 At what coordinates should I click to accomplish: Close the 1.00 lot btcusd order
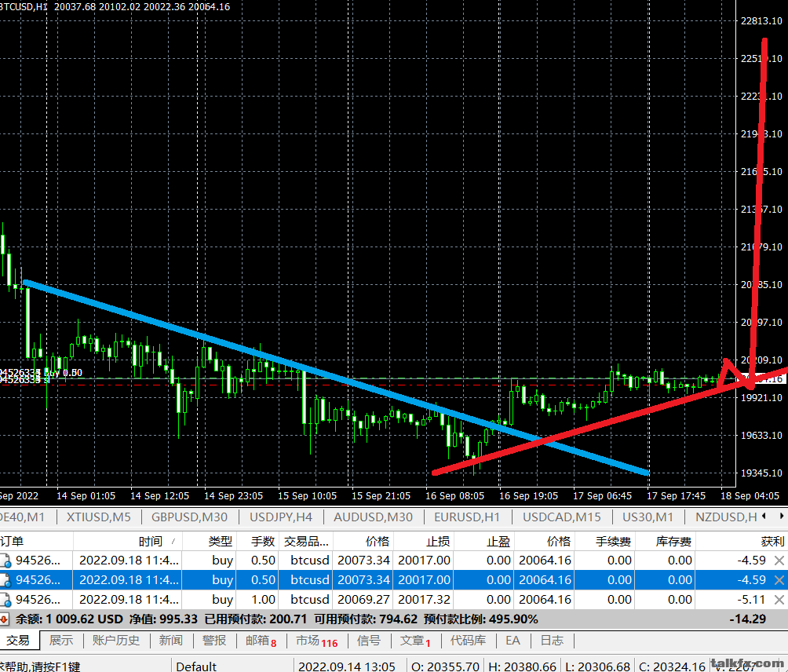[x=779, y=600]
